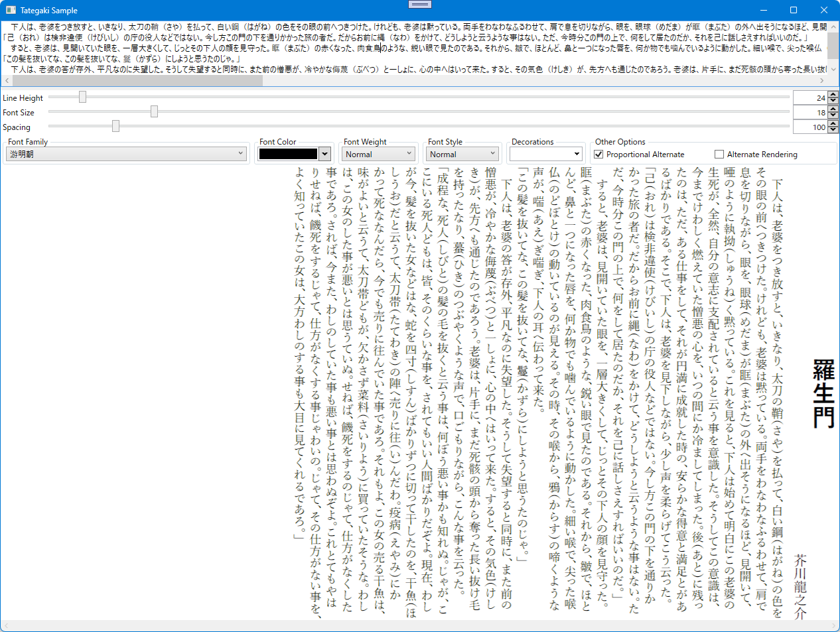This screenshot has width=840, height=632.
Task: Click the Font Size slider thumb
Action: (x=154, y=111)
